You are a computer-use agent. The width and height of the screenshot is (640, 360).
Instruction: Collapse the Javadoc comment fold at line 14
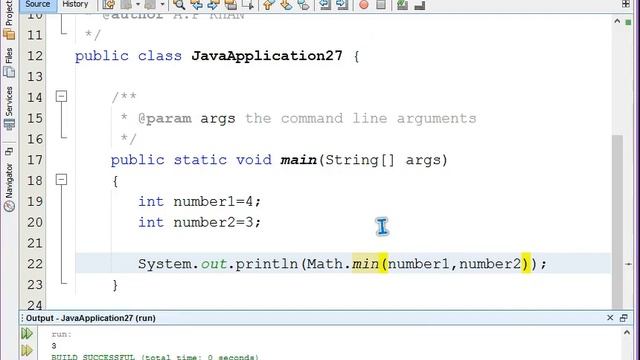click(x=61, y=96)
